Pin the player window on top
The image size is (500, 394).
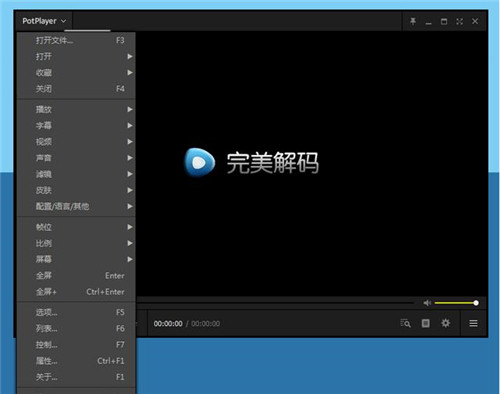(x=413, y=21)
